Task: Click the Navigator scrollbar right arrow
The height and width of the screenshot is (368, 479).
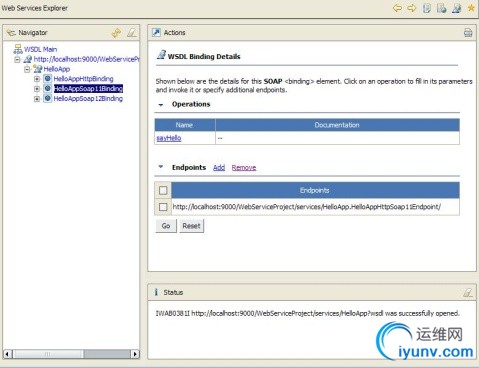Action: click(x=135, y=354)
